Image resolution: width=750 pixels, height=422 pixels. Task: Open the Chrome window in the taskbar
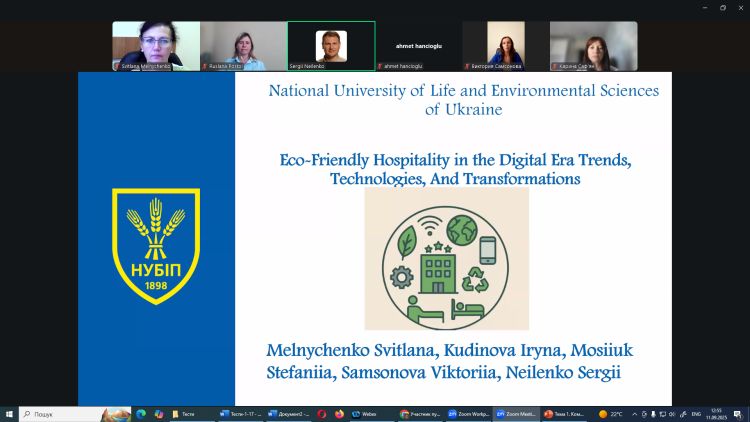[x=419, y=414]
